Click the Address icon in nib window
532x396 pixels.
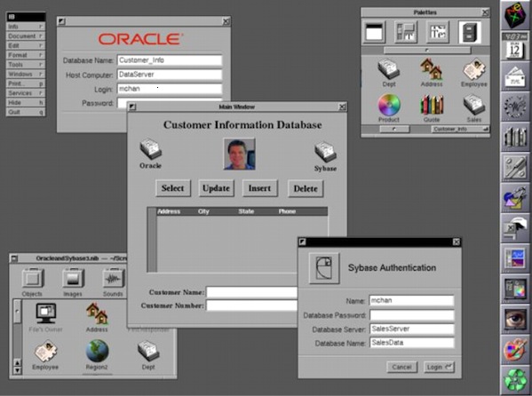point(97,314)
